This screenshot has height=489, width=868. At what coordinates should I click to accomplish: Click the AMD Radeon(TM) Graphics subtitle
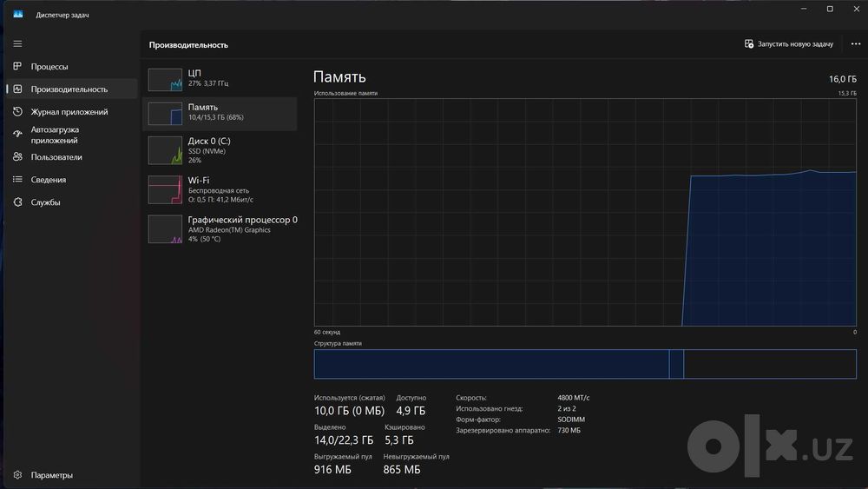229,230
